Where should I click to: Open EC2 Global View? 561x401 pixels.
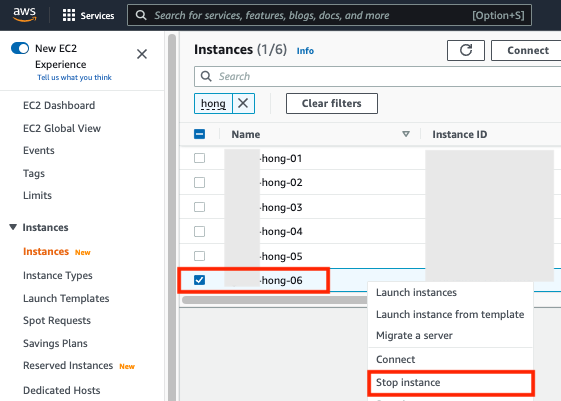click(x=62, y=128)
